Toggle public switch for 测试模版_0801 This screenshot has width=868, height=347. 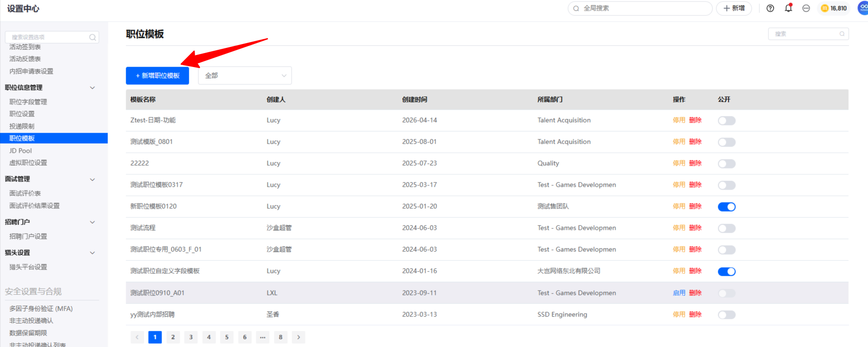coord(726,142)
